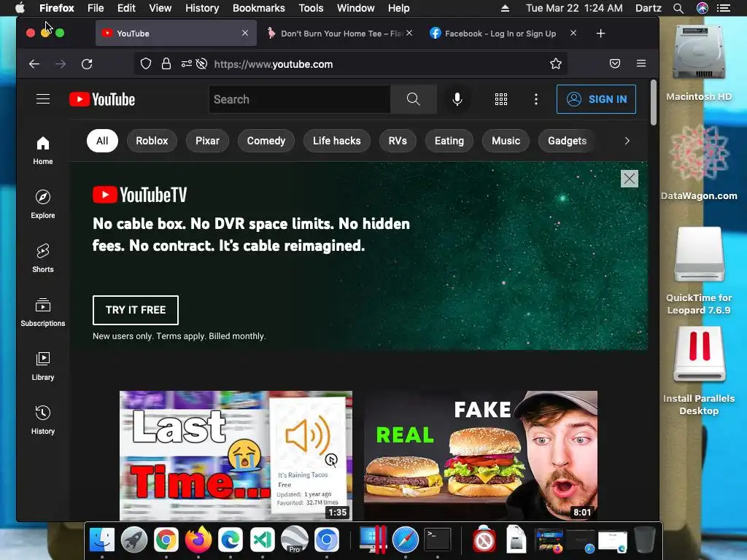Select the RVs category chip
This screenshot has height=560, width=747.
coord(398,141)
